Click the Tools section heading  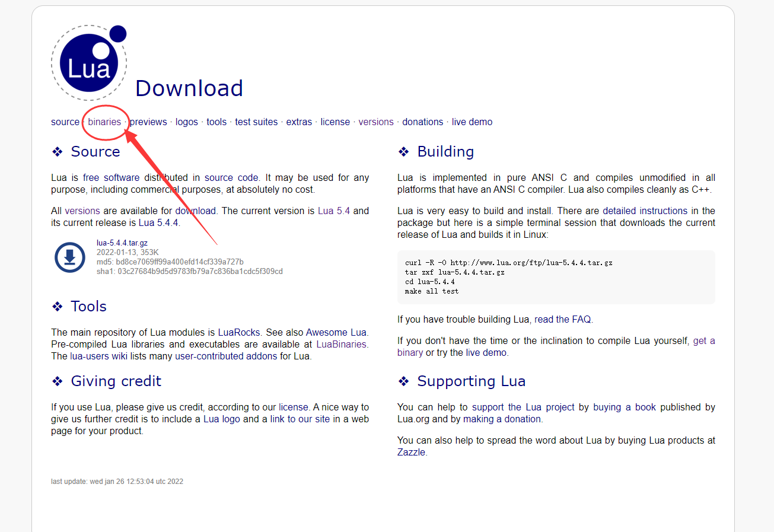point(89,306)
